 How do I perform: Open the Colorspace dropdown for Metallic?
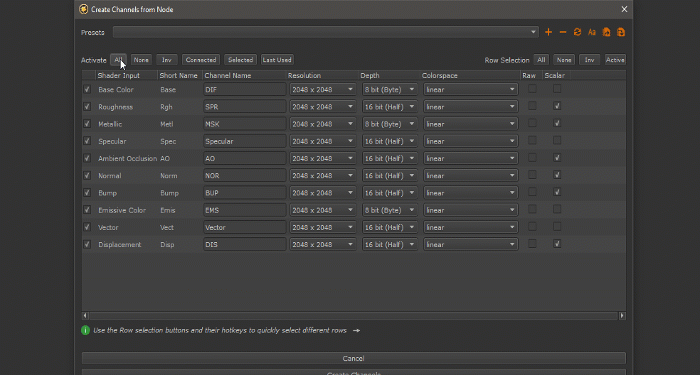tap(471, 124)
